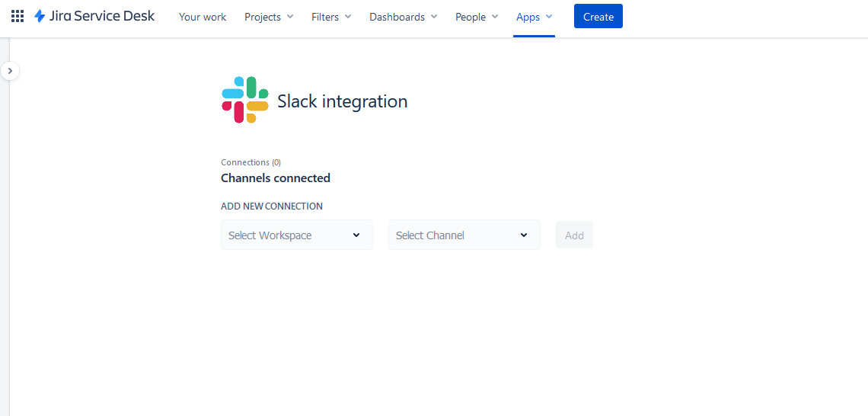Screen dimensions: 868x416
Task: Open the Projects menu
Action: click(x=269, y=18)
